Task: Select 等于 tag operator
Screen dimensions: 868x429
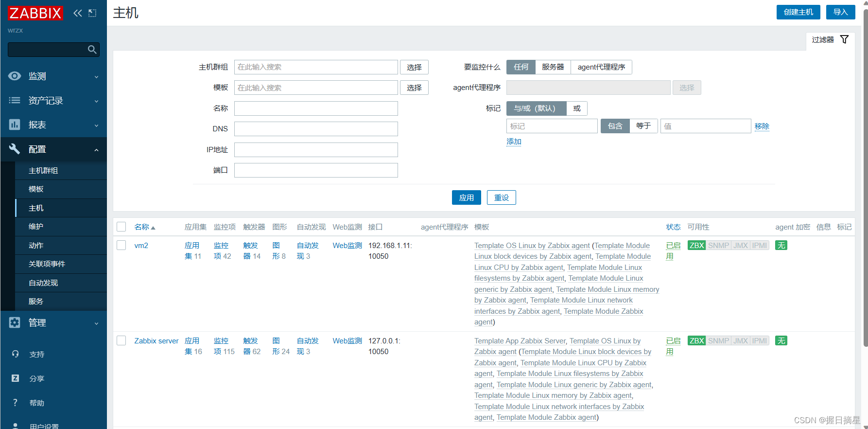Action: (643, 126)
